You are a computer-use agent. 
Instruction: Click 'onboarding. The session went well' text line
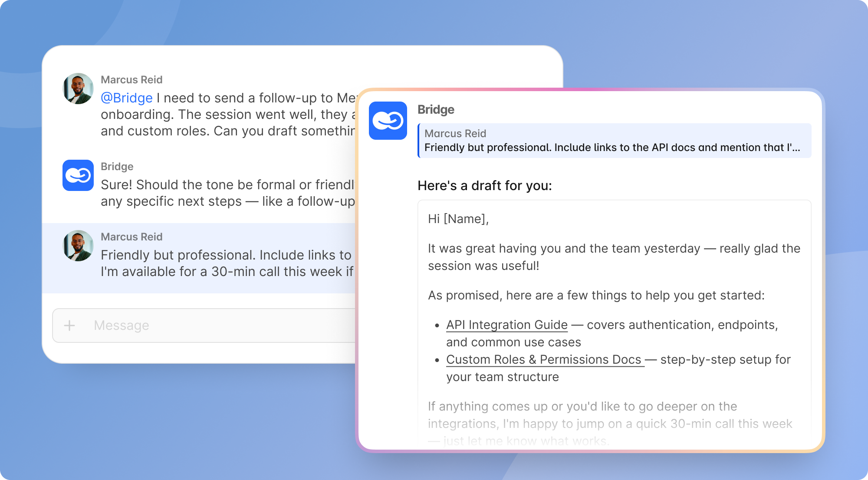228,115
